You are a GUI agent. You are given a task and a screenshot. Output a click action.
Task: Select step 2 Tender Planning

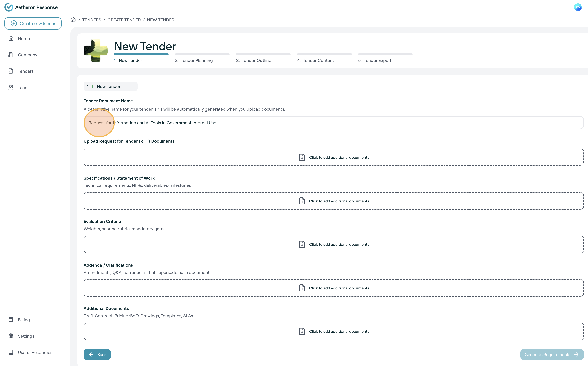pyautogui.click(x=197, y=60)
